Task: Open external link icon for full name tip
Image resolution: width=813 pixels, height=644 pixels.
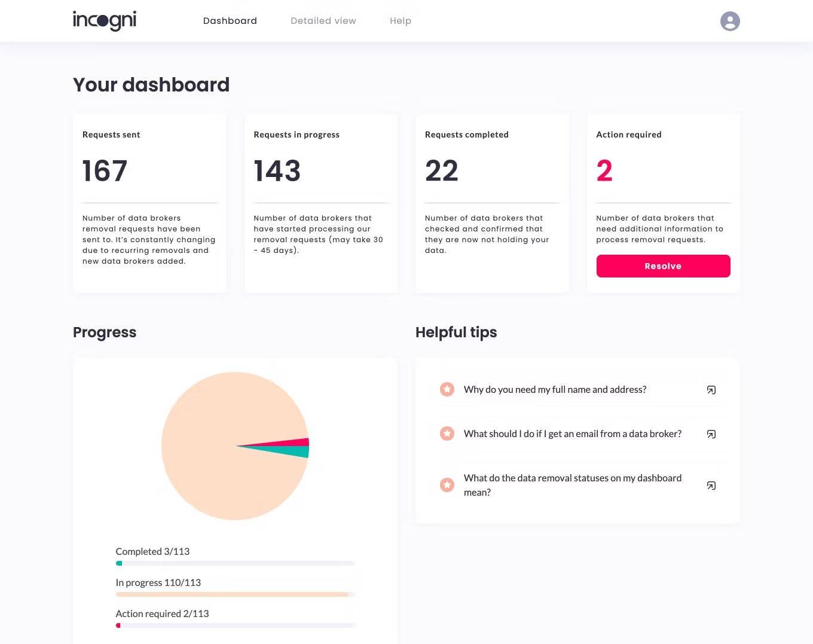Action: point(711,390)
